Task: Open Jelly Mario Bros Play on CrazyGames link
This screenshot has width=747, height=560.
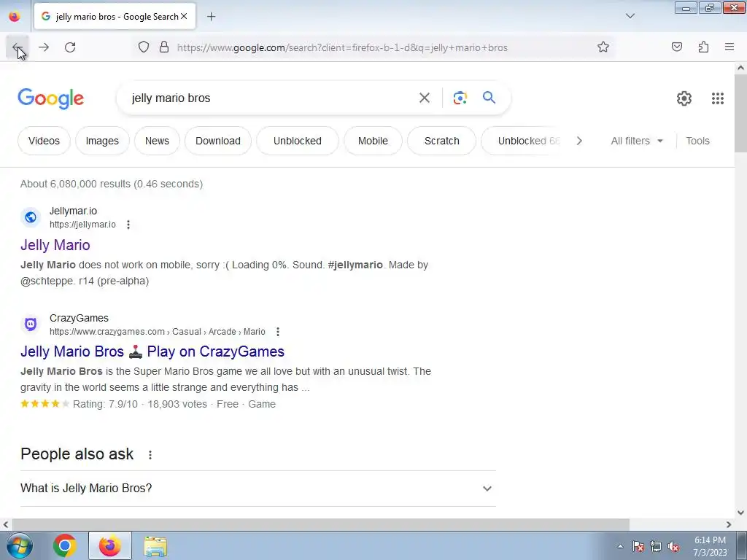Action: (152, 351)
